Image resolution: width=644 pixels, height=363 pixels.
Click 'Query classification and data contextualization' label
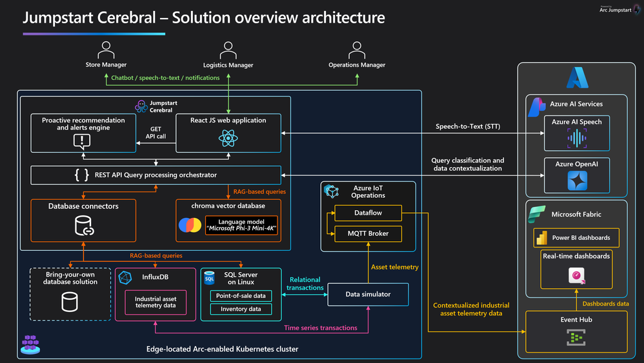tap(467, 164)
